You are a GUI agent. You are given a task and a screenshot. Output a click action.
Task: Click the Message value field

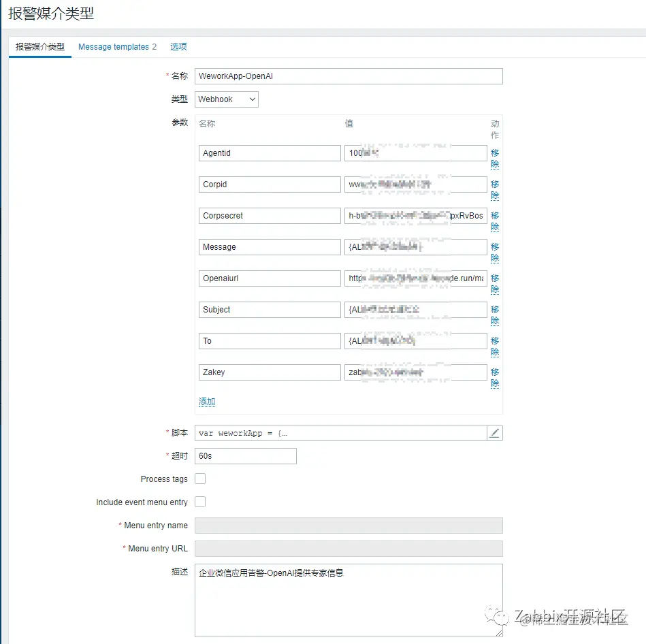(416, 247)
